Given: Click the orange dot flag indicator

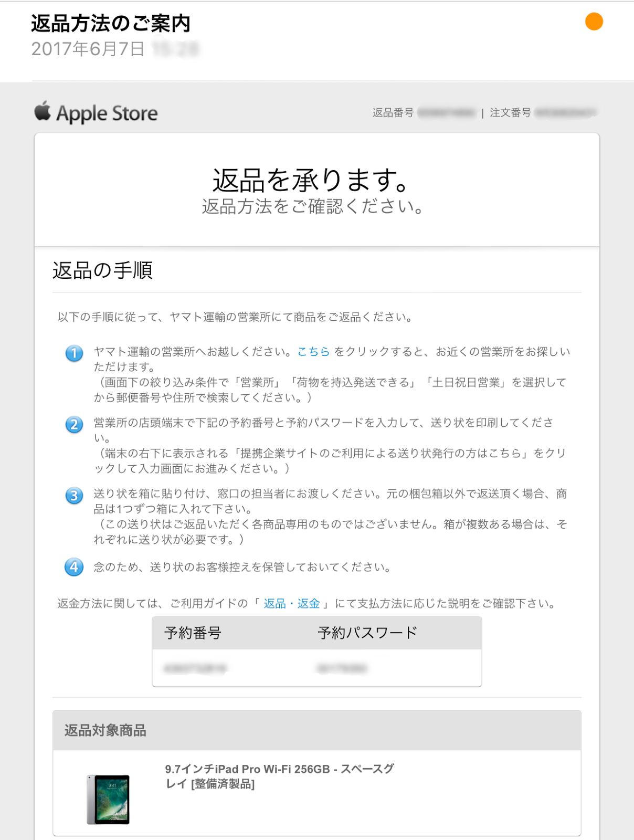Looking at the screenshot, I should [x=594, y=22].
